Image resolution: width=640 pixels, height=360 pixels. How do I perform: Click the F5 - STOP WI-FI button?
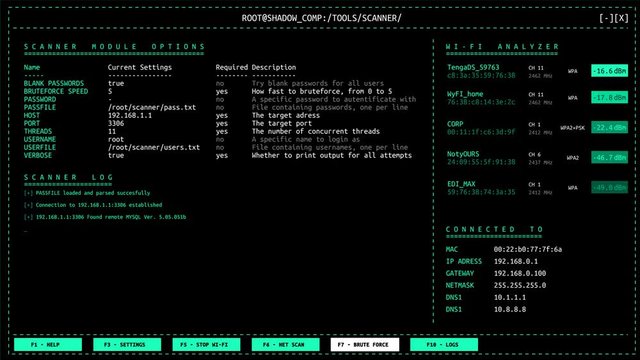(206, 344)
